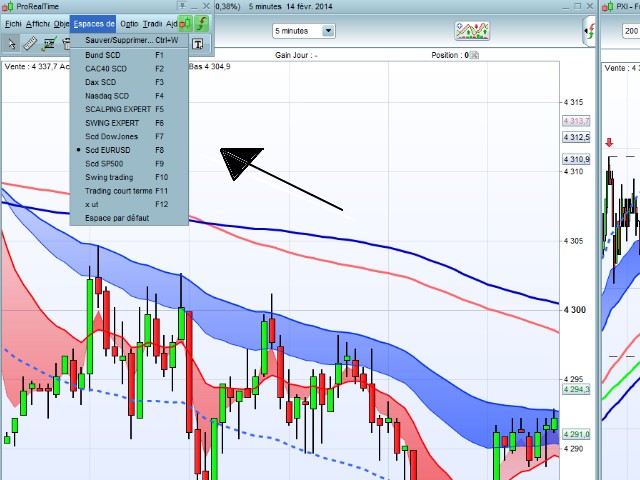Click the 4 313,7 red price label
The width and height of the screenshot is (640, 480).
coord(576,121)
